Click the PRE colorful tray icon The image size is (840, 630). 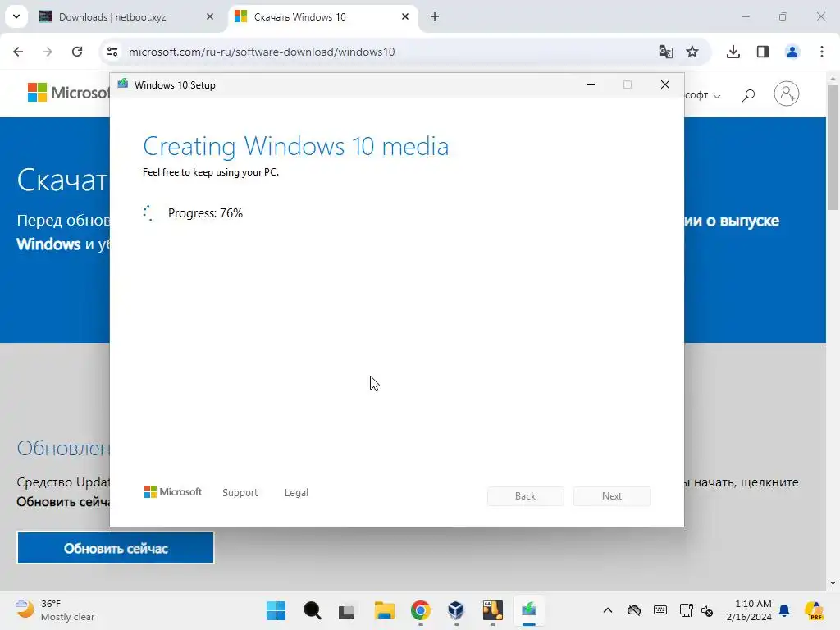click(814, 610)
